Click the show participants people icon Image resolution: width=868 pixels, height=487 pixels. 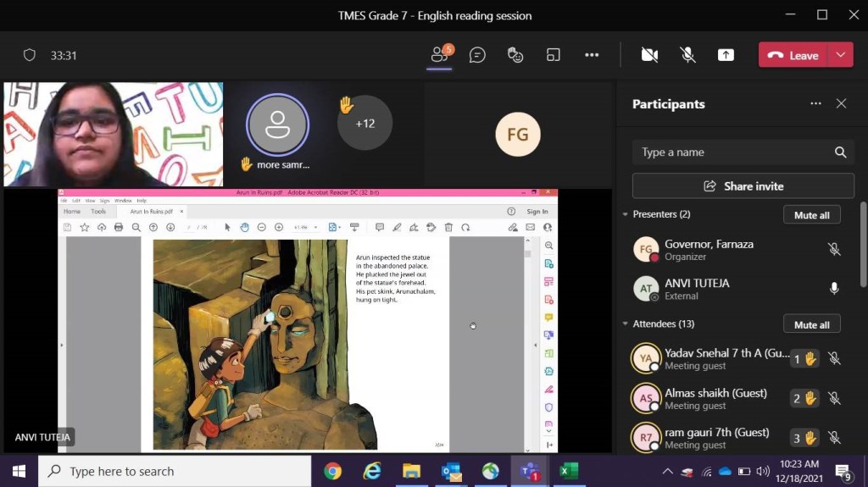(x=439, y=55)
